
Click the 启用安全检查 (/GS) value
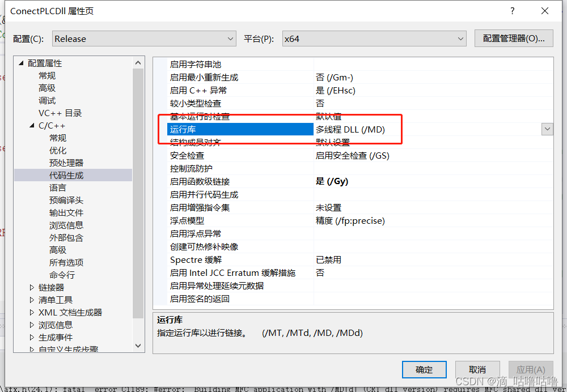(352, 156)
